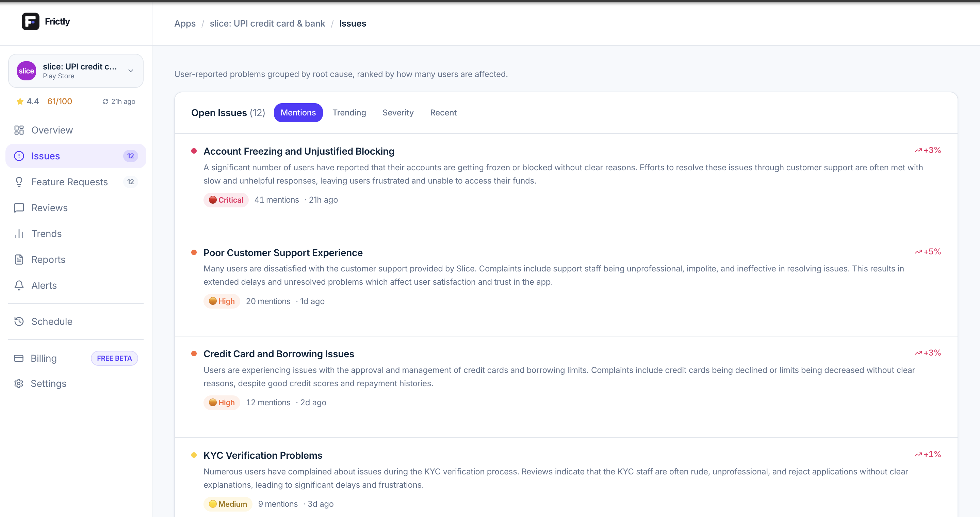Click red dot beside Account Freezing title
Screen dimensions: 980x517
pyautogui.click(x=194, y=151)
